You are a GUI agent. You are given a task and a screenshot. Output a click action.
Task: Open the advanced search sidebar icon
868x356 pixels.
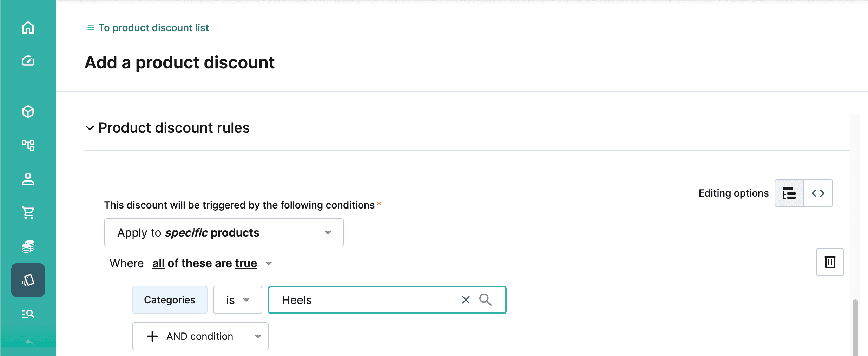tap(28, 314)
